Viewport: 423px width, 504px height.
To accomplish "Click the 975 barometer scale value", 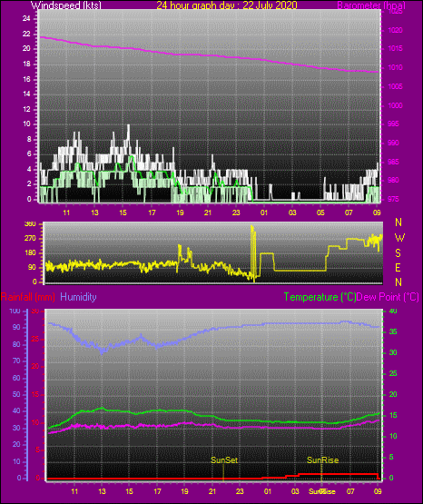I will click(393, 199).
